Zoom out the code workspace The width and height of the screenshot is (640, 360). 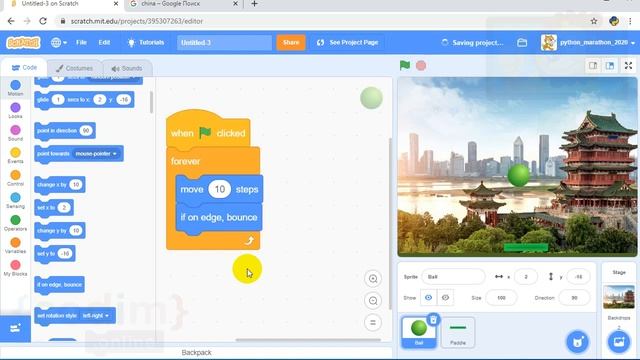click(373, 301)
